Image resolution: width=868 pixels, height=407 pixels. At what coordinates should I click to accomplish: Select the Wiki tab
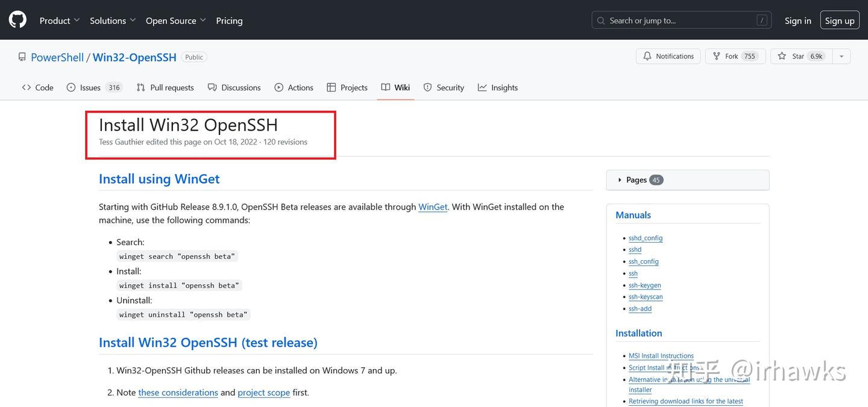click(x=395, y=87)
